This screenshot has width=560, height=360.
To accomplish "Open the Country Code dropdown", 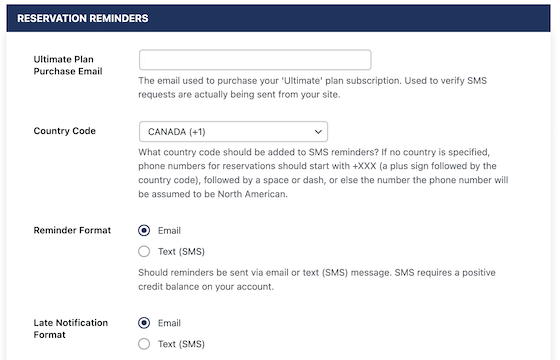I will [x=233, y=131].
